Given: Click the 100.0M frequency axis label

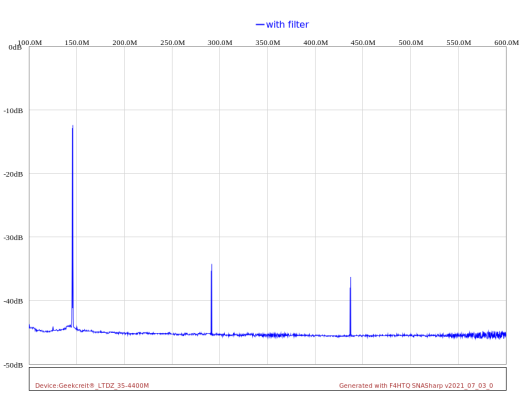Looking at the screenshot, I should [x=30, y=43].
